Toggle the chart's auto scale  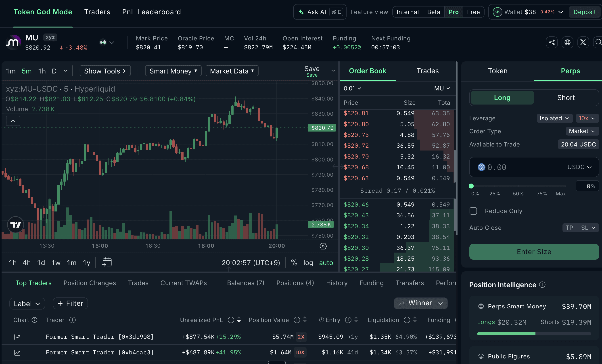326,263
